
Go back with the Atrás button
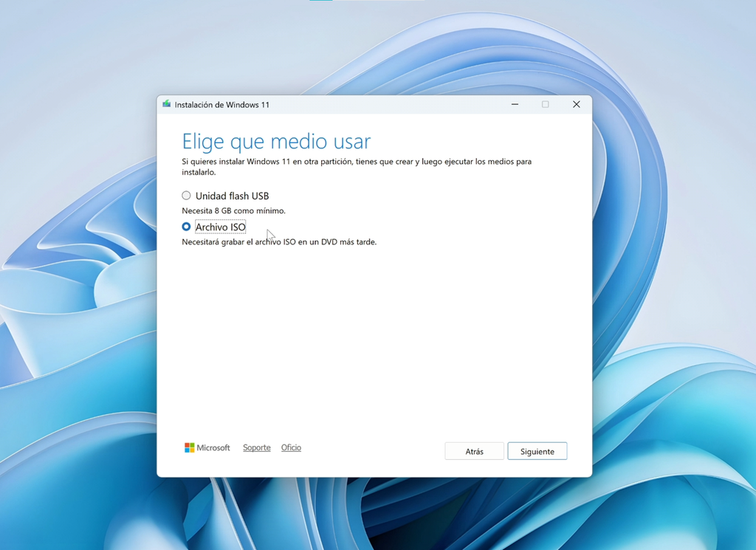(x=475, y=451)
